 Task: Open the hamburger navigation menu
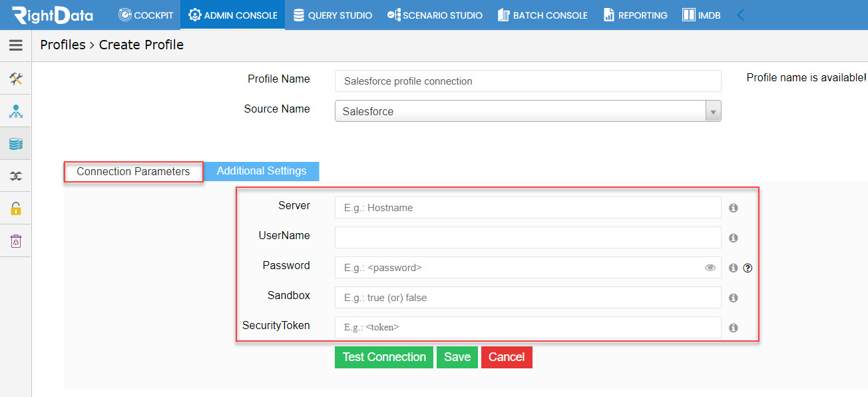point(16,45)
